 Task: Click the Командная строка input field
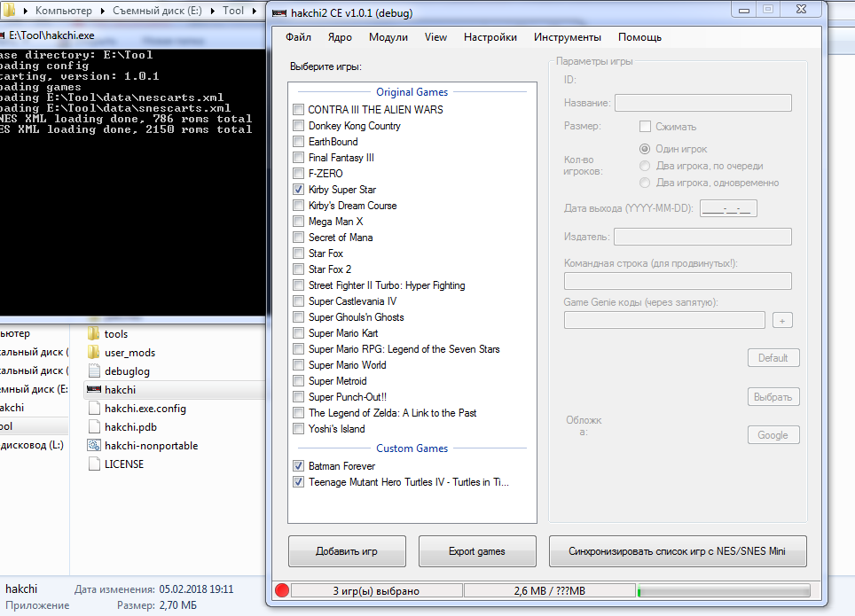tap(678, 281)
